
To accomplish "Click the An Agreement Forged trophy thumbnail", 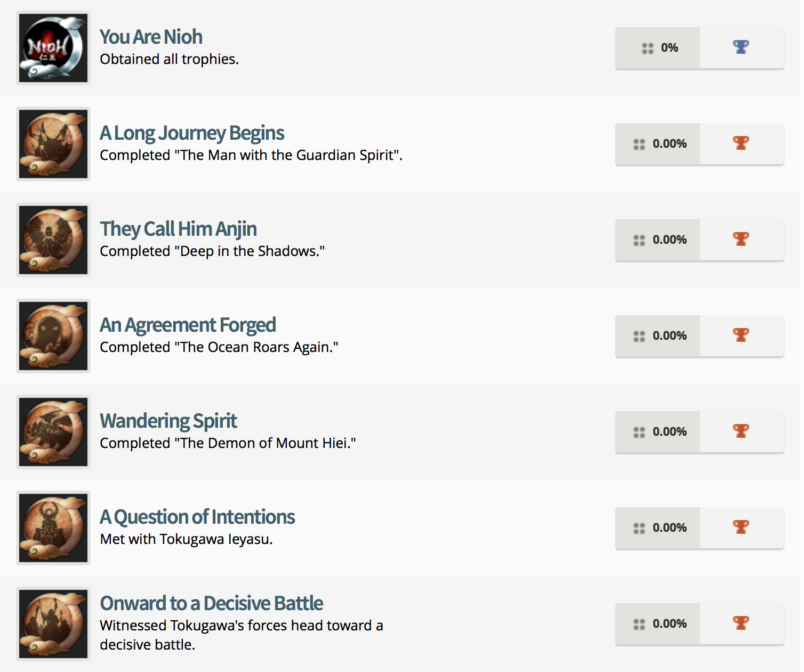I will click(x=53, y=335).
